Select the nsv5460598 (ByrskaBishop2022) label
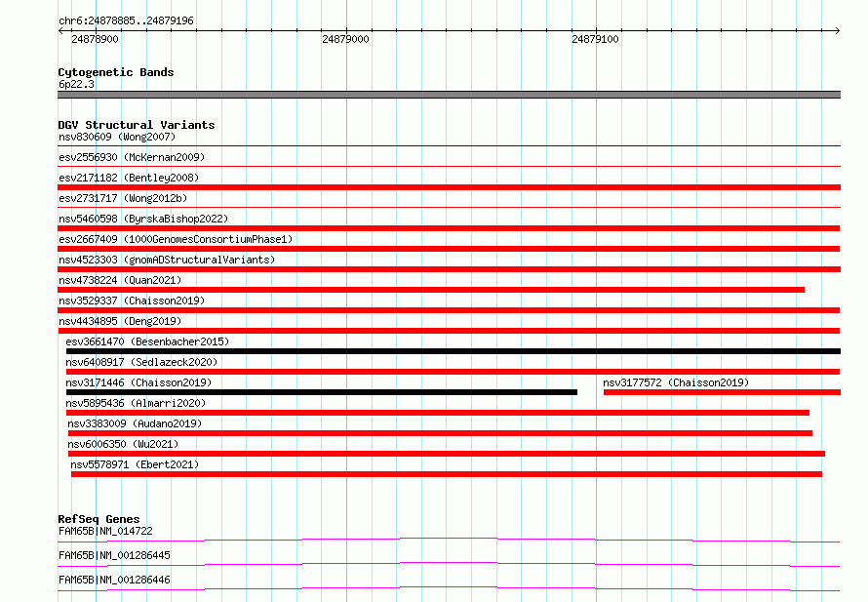This screenshot has width=868, height=602. tap(143, 219)
